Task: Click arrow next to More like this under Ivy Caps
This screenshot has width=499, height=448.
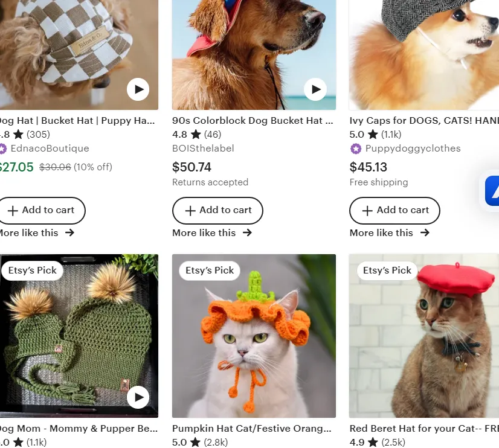Action: pos(425,232)
